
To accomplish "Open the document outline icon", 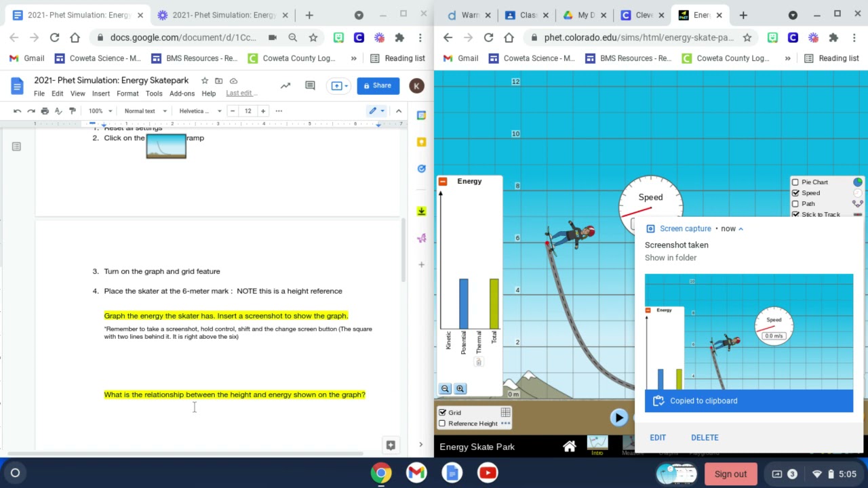I will [x=16, y=146].
